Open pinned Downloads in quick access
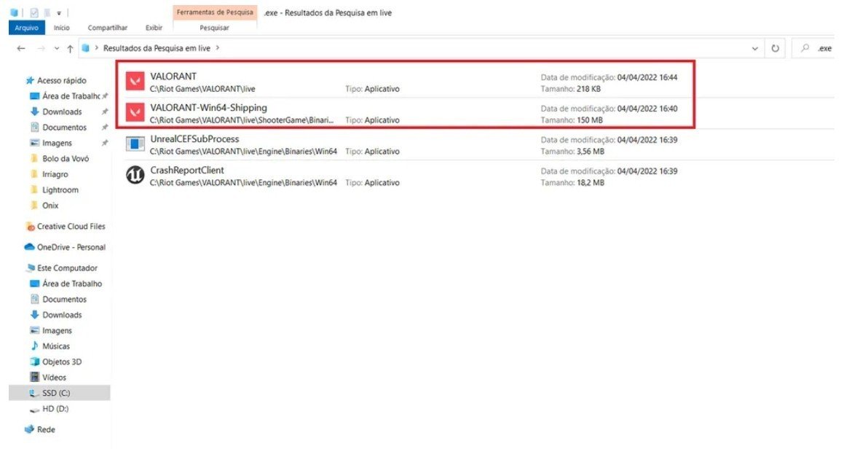 [x=62, y=112]
